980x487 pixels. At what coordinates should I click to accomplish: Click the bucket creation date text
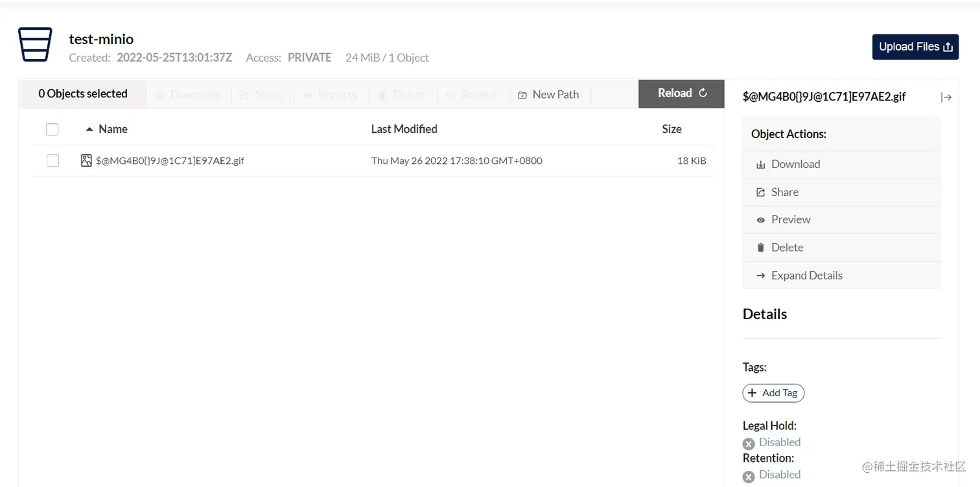(174, 58)
